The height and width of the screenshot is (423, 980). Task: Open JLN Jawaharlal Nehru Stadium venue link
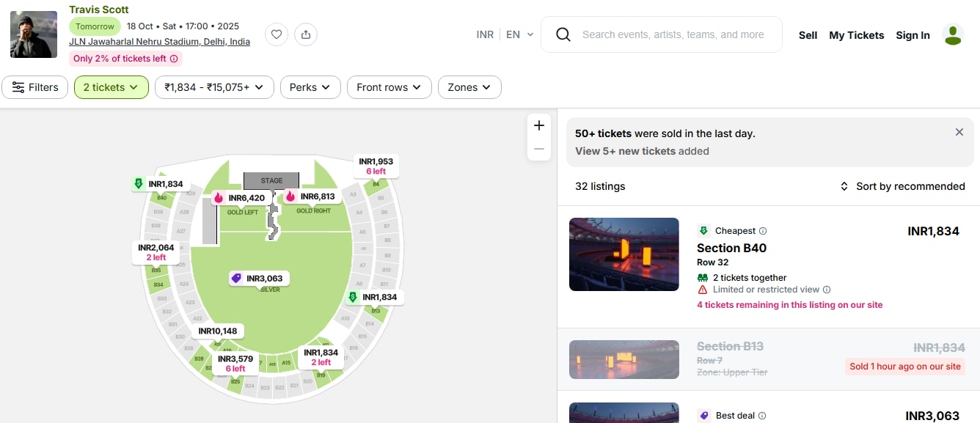click(x=159, y=42)
